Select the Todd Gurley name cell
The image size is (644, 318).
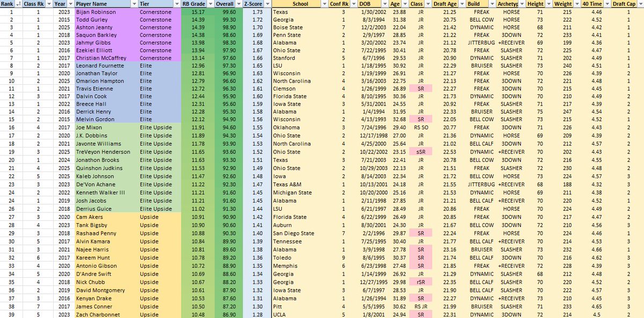point(106,19)
